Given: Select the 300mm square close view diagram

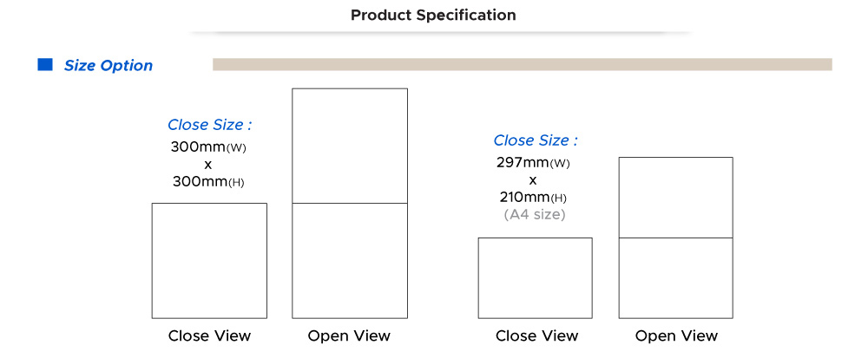Looking at the screenshot, I should (x=209, y=261).
